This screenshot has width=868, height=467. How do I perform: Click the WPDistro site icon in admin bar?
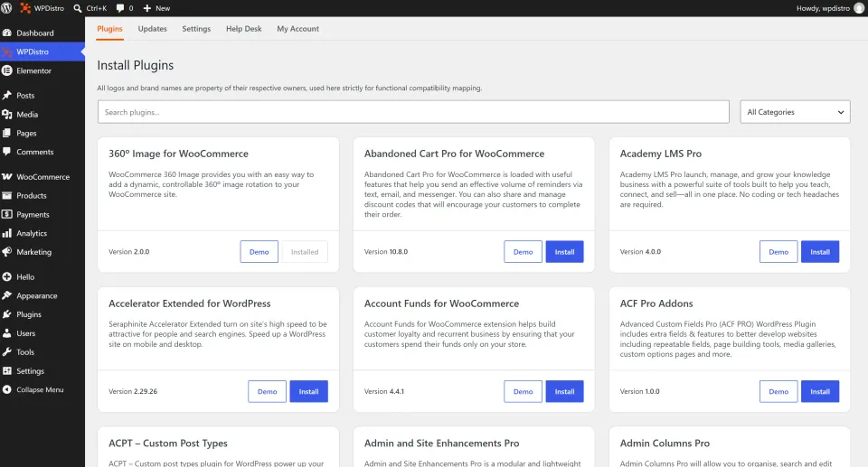pos(25,8)
